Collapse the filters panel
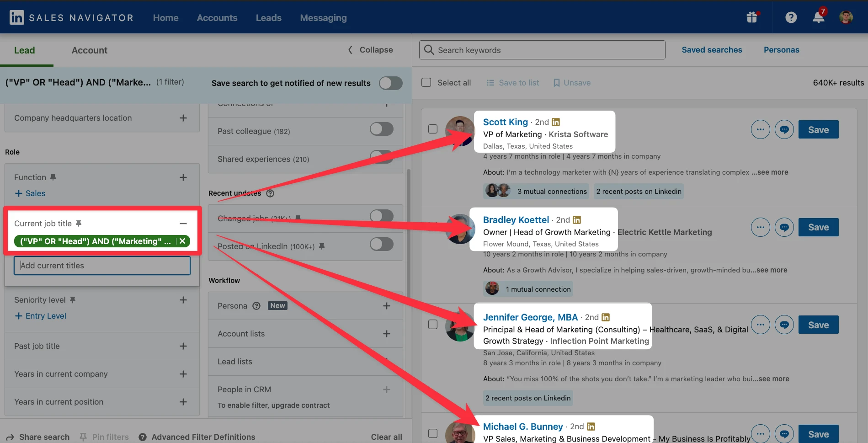This screenshot has width=868, height=443. pyautogui.click(x=371, y=50)
